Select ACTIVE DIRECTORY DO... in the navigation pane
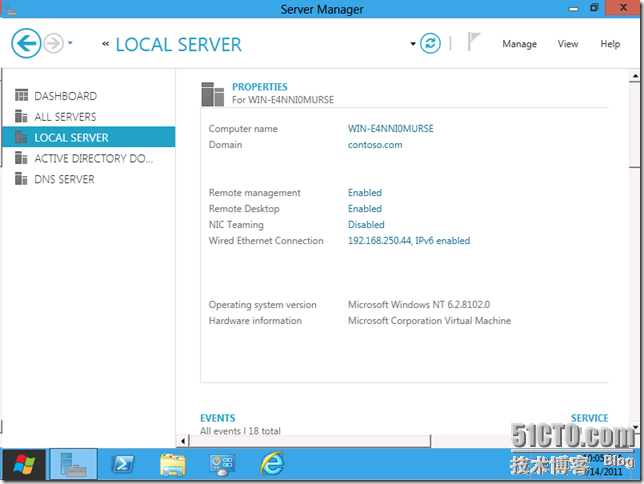This screenshot has width=644, height=484. (x=89, y=158)
